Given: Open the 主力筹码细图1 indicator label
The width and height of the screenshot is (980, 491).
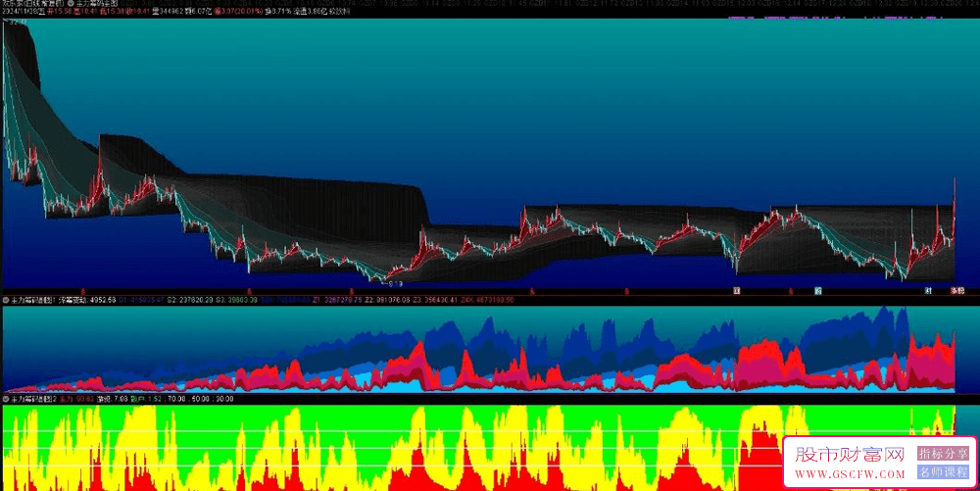Looking at the screenshot, I should click(35, 298).
